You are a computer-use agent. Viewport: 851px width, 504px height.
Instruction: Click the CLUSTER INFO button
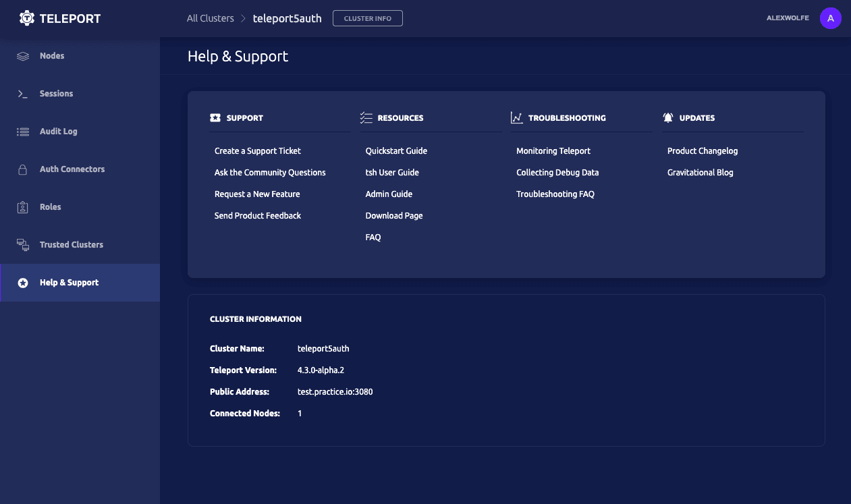(368, 18)
